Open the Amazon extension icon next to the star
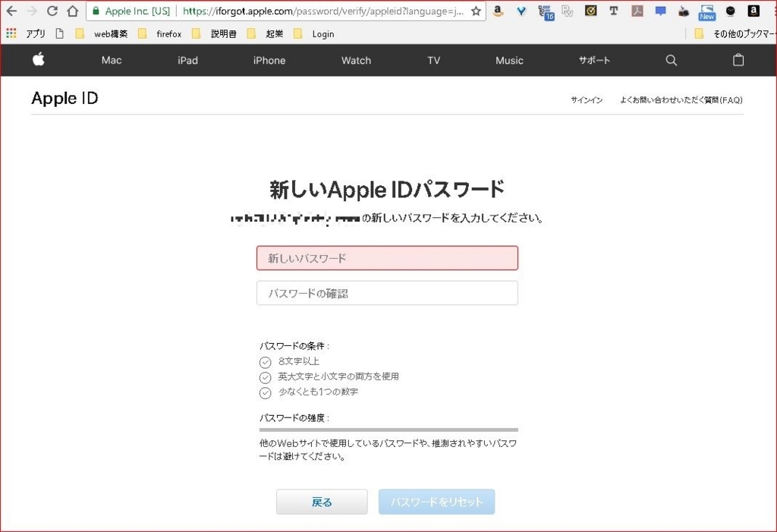This screenshot has height=532, width=777. (x=498, y=11)
